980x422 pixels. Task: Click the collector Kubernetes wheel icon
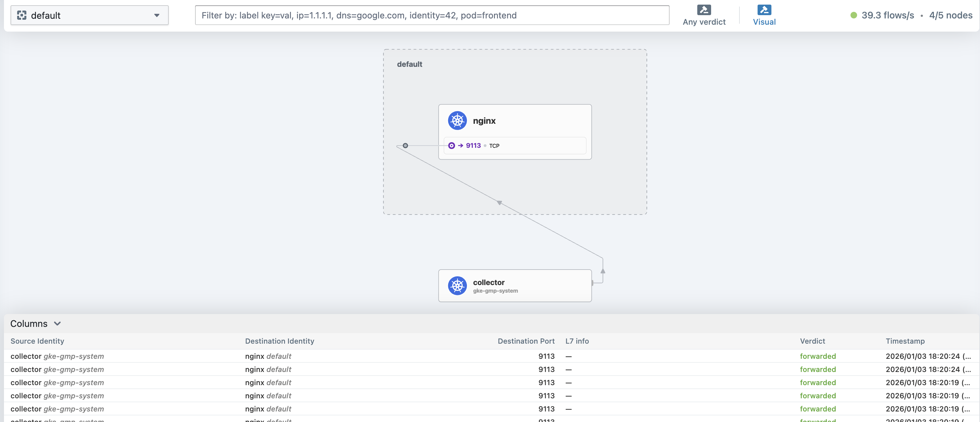coord(457,285)
